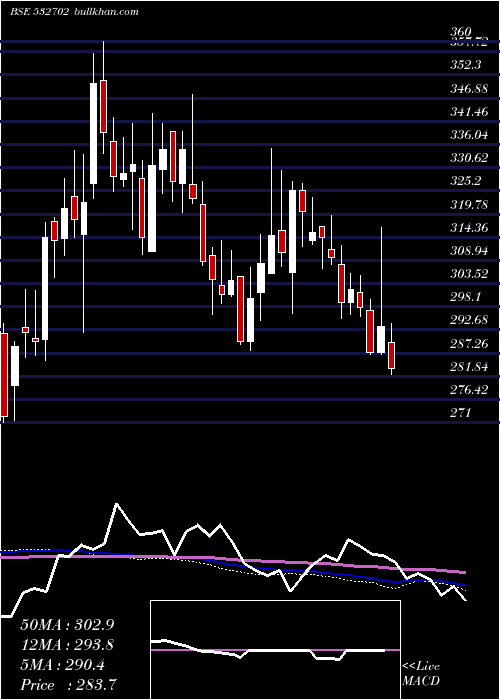Pick the 303.52 axis value
The width and height of the screenshot is (500, 700).
coord(469,274)
